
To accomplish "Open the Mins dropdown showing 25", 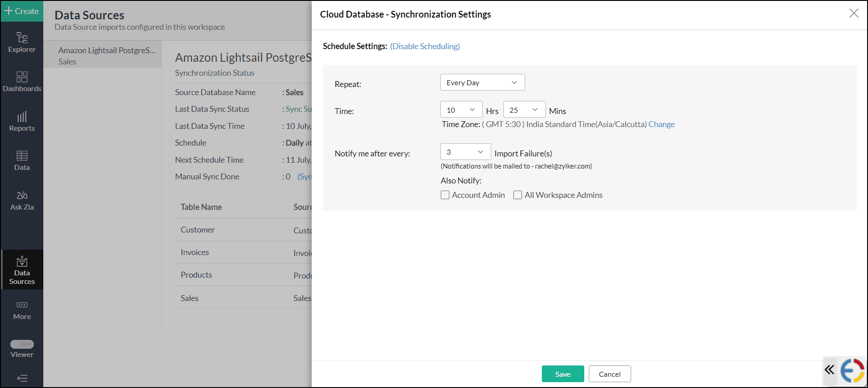I will click(x=524, y=110).
